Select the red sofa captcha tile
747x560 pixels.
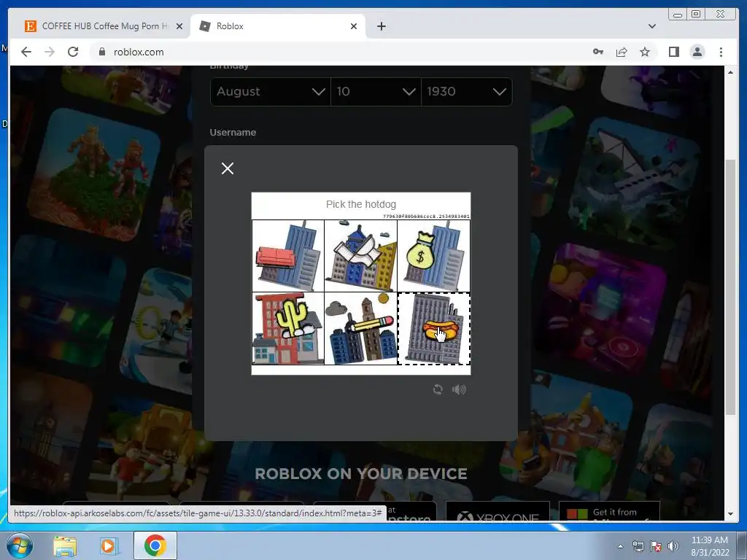(x=287, y=256)
